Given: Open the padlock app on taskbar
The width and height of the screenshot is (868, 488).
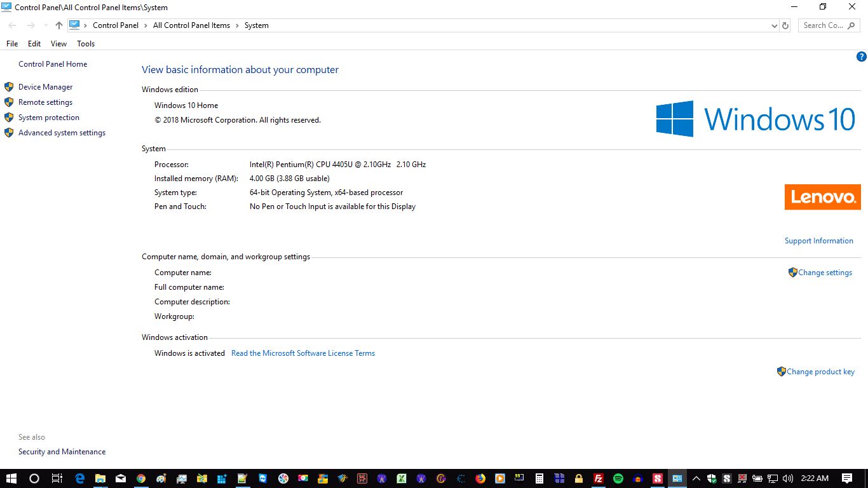Looking at the screenshot, I should click(x=579, y=478).
